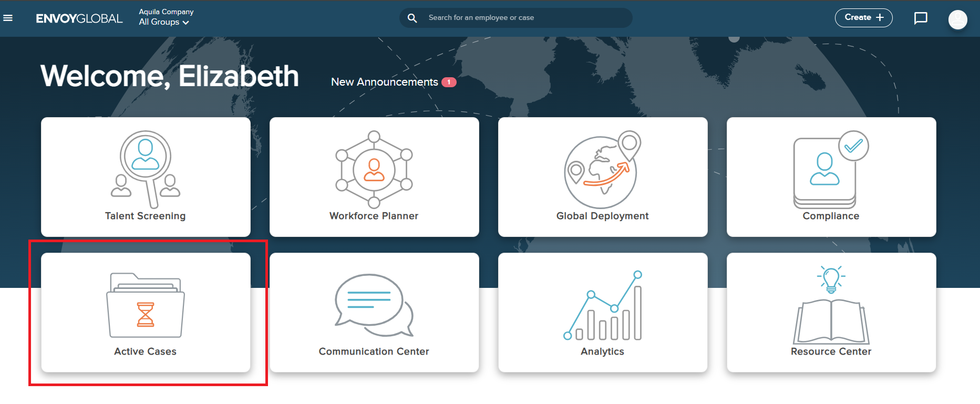Click the Envoy Global logo
This screenshot has height=404, width=980.
[79, 18]
